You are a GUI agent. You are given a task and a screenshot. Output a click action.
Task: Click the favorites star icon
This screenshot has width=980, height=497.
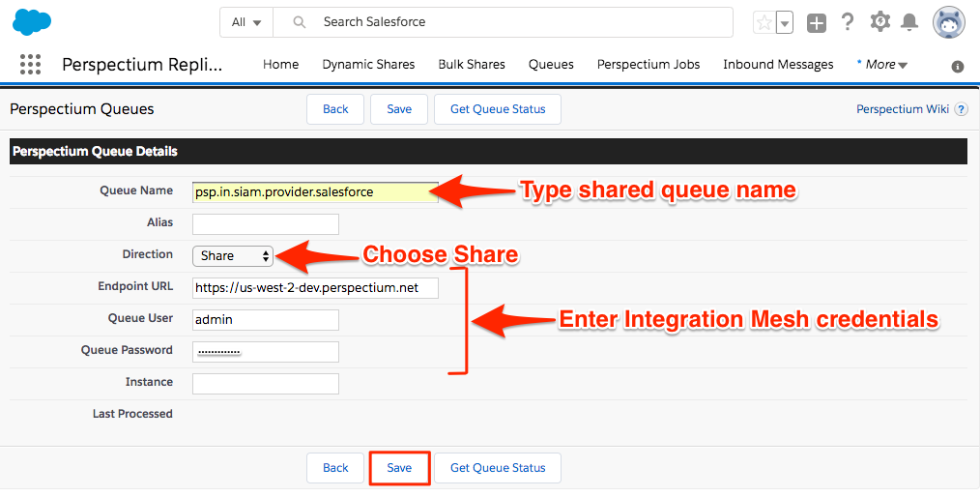pos(764,23)
